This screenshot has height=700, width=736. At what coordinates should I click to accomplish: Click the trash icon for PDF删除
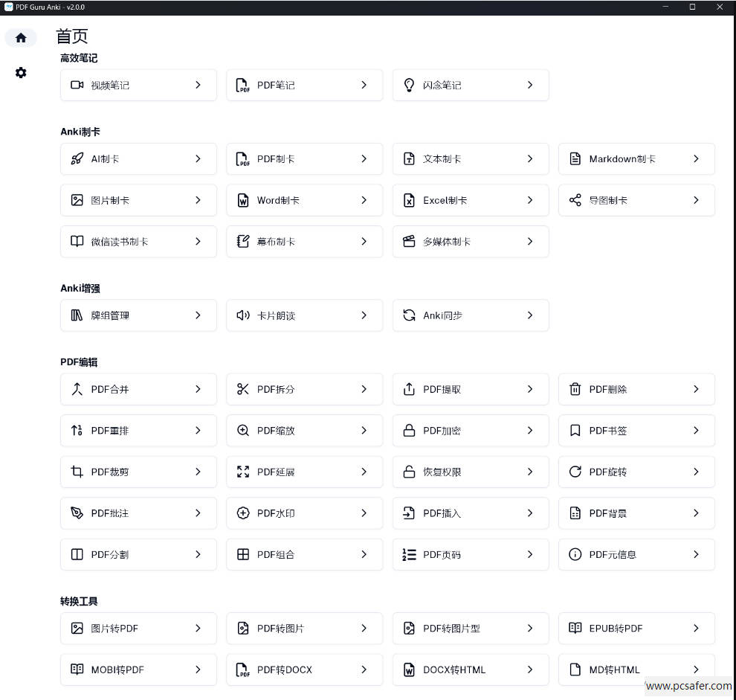coord(575,389)
